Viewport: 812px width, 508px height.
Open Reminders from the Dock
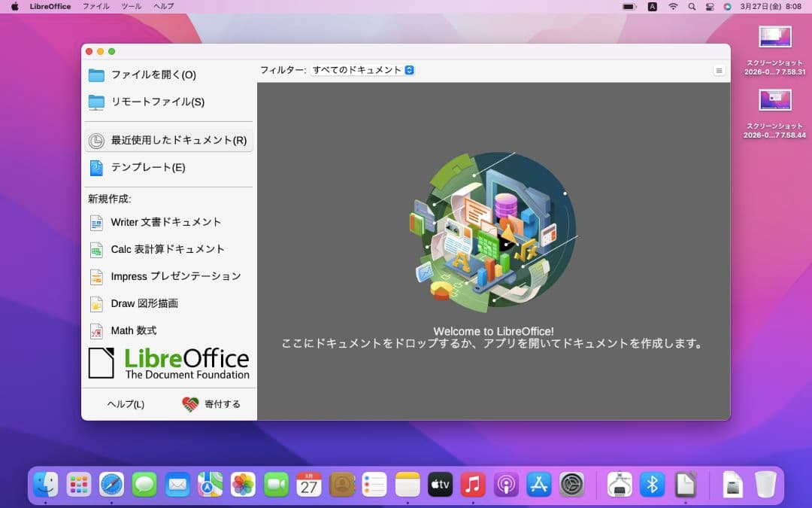374,485
